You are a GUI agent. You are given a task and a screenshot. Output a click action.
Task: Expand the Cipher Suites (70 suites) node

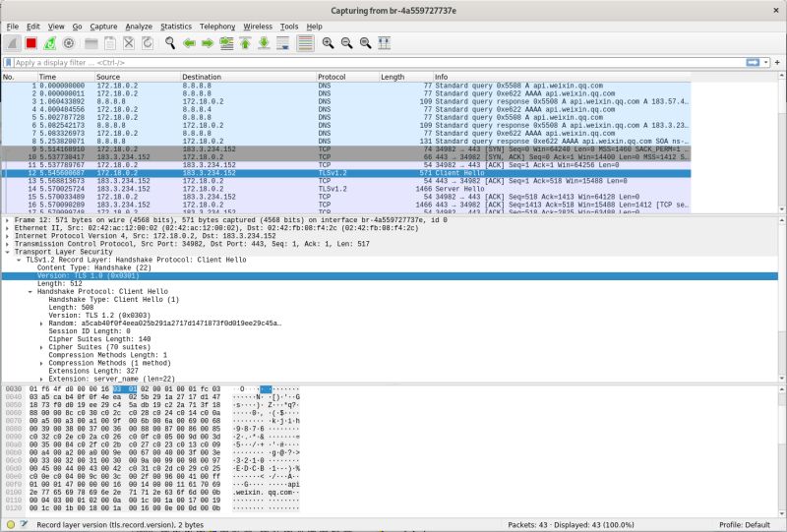tap(41, 347)
